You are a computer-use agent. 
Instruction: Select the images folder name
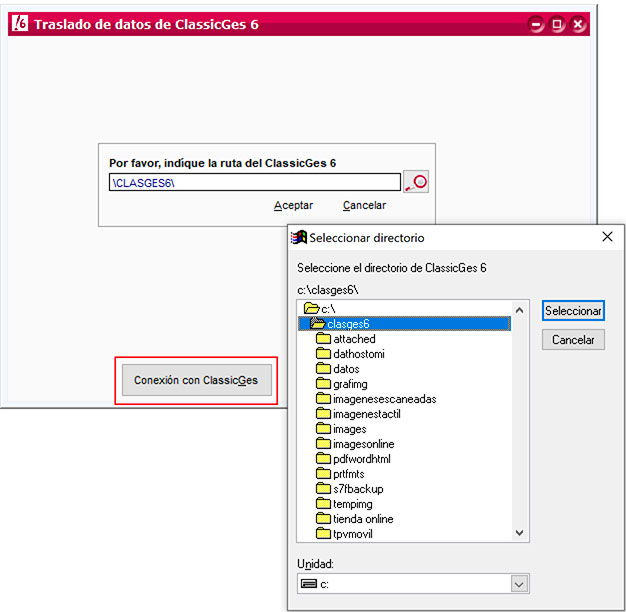(x=350, y=429)
